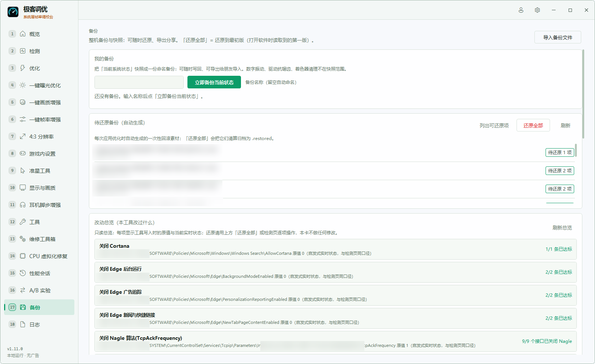The image size is (595, 364).
Task: Open the 4:3 分辨率 resize icon
Action: (23, 136)
